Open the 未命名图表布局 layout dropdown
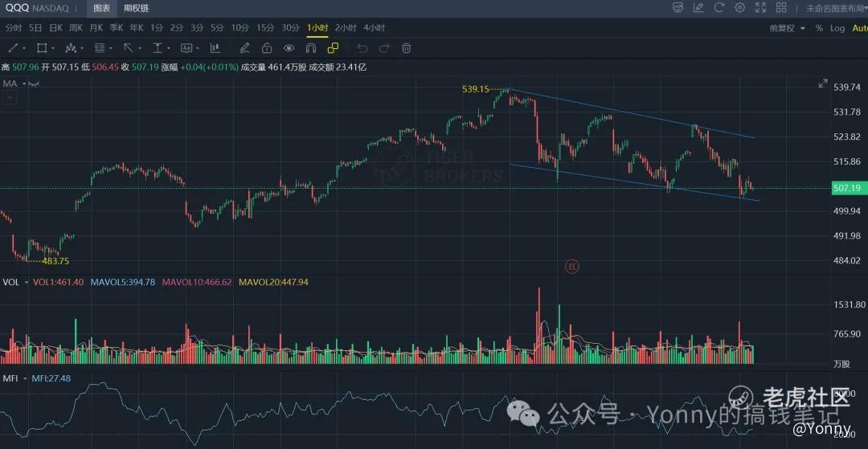This screenshot has width=868, height=449. coord(836,8)
